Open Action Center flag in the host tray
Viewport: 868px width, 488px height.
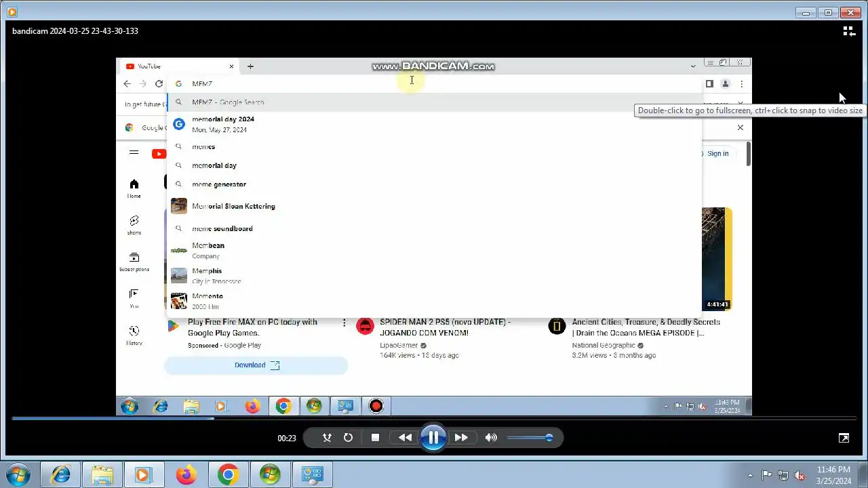point(766,475)
